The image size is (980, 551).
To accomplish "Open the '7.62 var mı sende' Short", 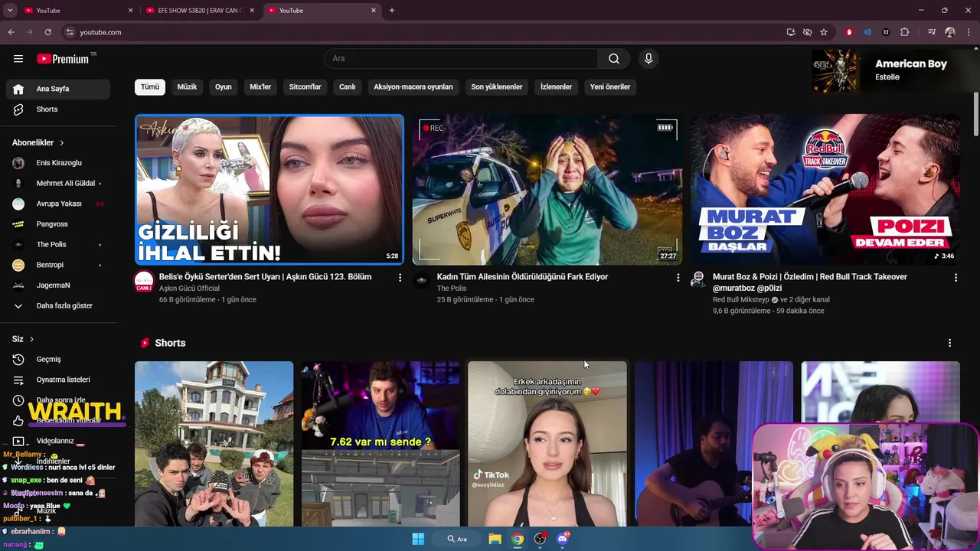I will [x=381, y=444].
